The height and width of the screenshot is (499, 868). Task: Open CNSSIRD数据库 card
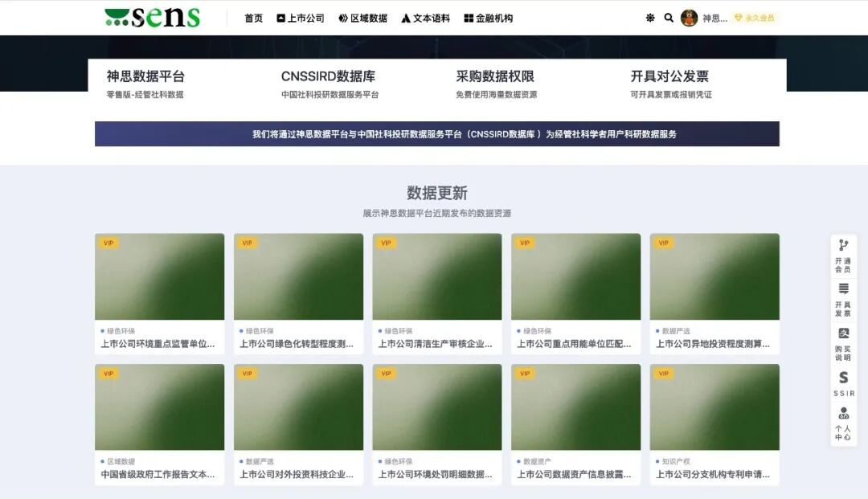[330, 84]
